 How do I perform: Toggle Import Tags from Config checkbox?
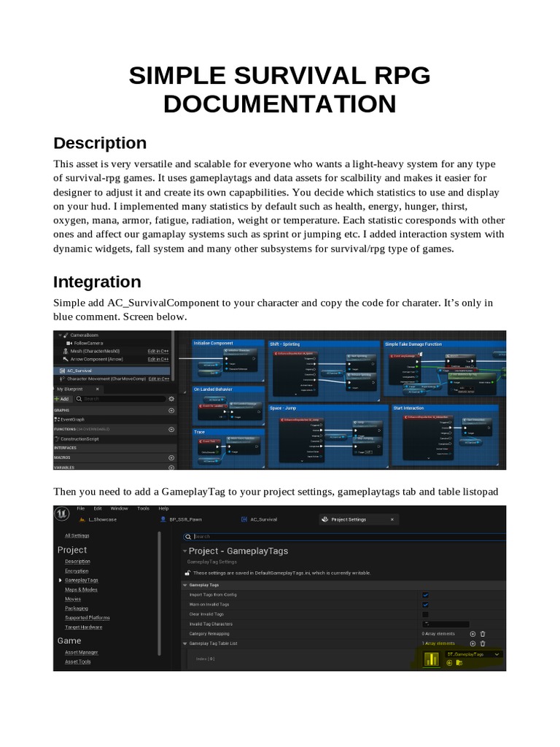426,595
